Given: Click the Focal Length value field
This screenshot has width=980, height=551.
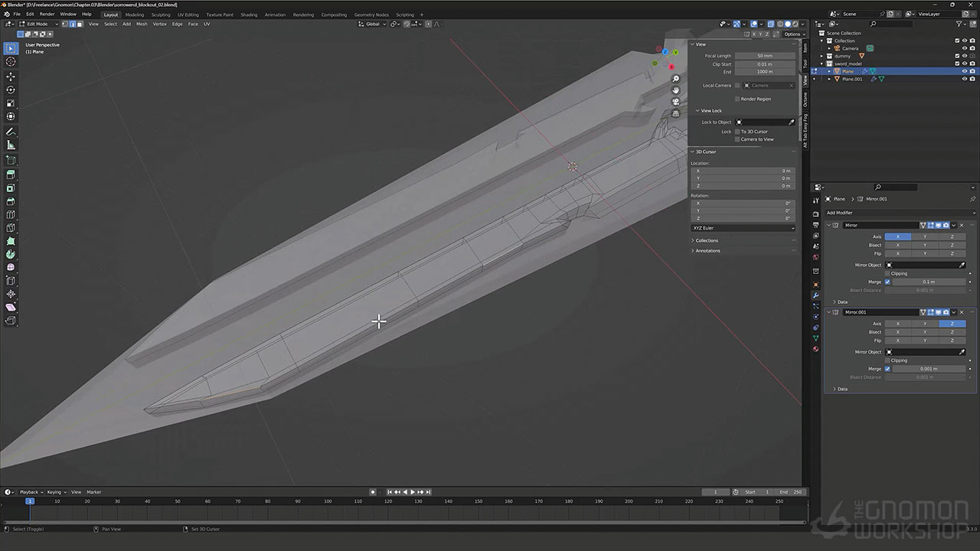Looking at the screenshot, I should tap(764, 56).
